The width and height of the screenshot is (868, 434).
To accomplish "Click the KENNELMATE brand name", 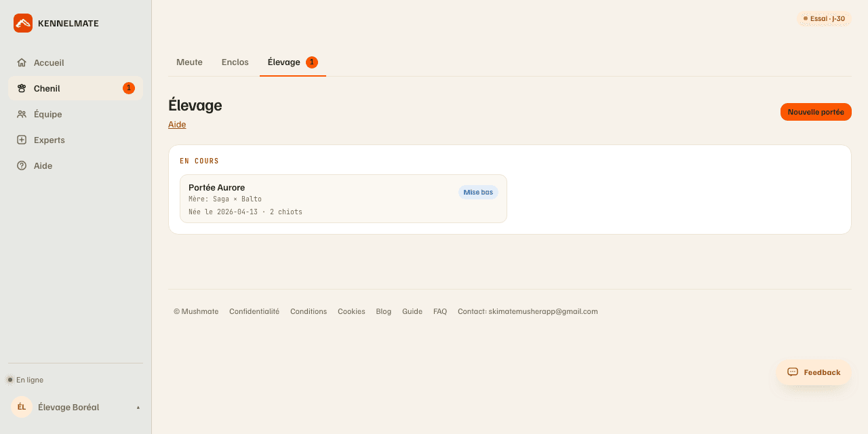I will (68, 23).
